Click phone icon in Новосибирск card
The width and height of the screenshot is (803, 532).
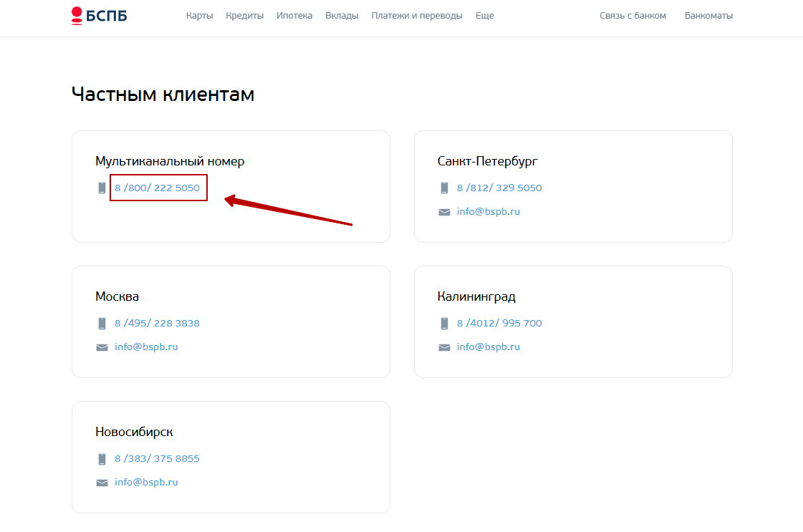[102, 458]
